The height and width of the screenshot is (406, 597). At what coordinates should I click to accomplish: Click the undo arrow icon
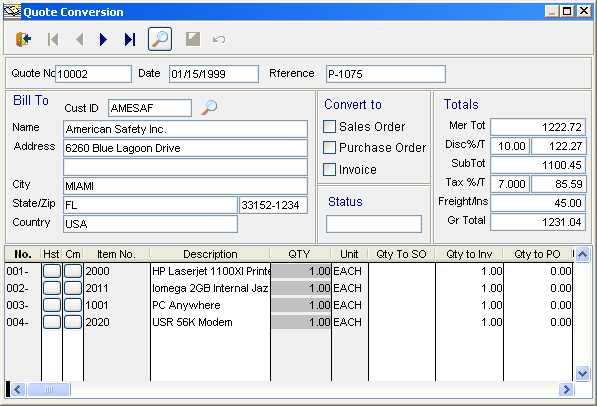(219, 39)
